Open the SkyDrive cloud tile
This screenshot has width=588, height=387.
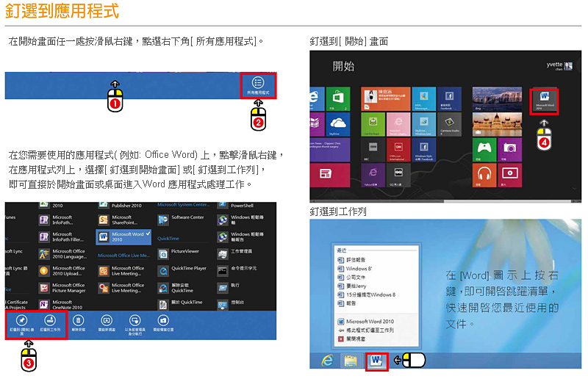coord(338,124)
